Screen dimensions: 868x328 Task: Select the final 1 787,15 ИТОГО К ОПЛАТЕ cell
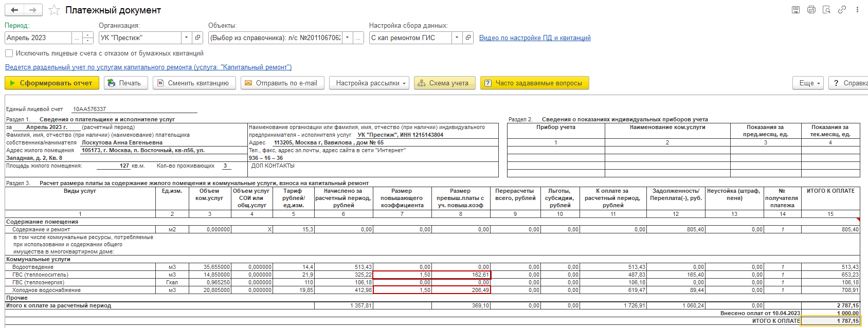830,321
